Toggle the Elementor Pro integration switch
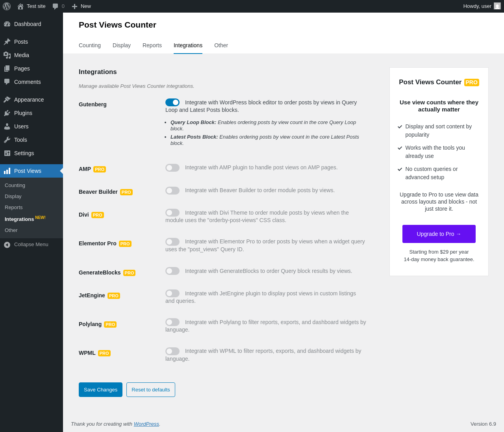This screenshot has width=504, height=432. point(172,242)
